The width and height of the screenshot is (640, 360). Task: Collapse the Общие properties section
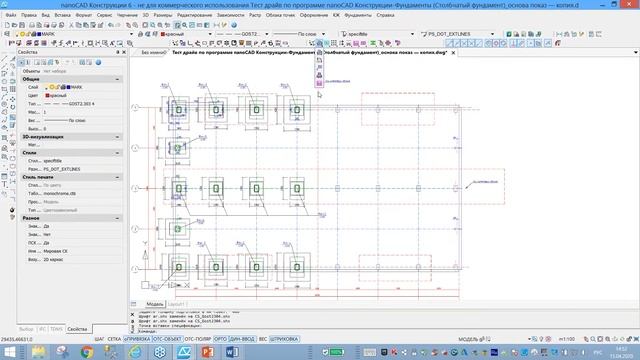pyautogui.click(x=118, y=79)
